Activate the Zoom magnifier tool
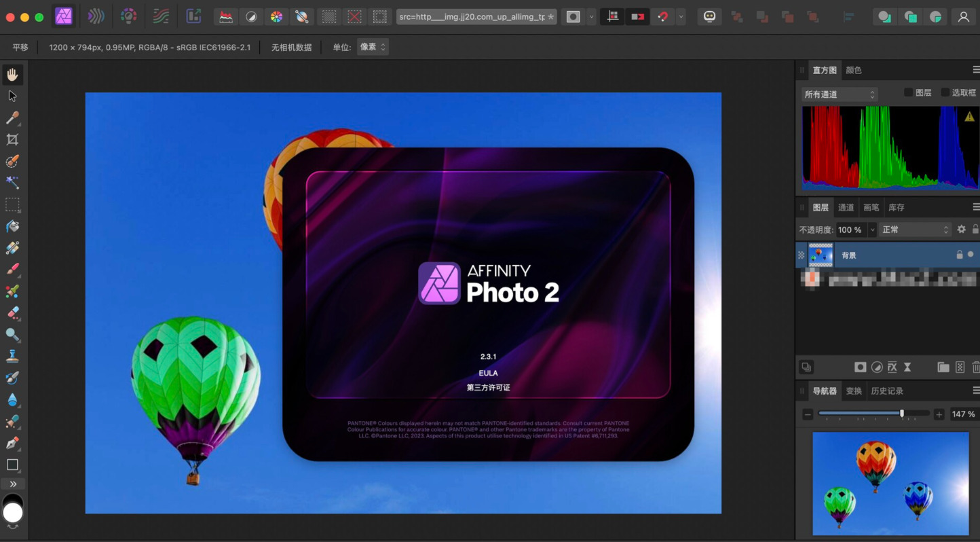980x542 pixels. pos(12,334)
